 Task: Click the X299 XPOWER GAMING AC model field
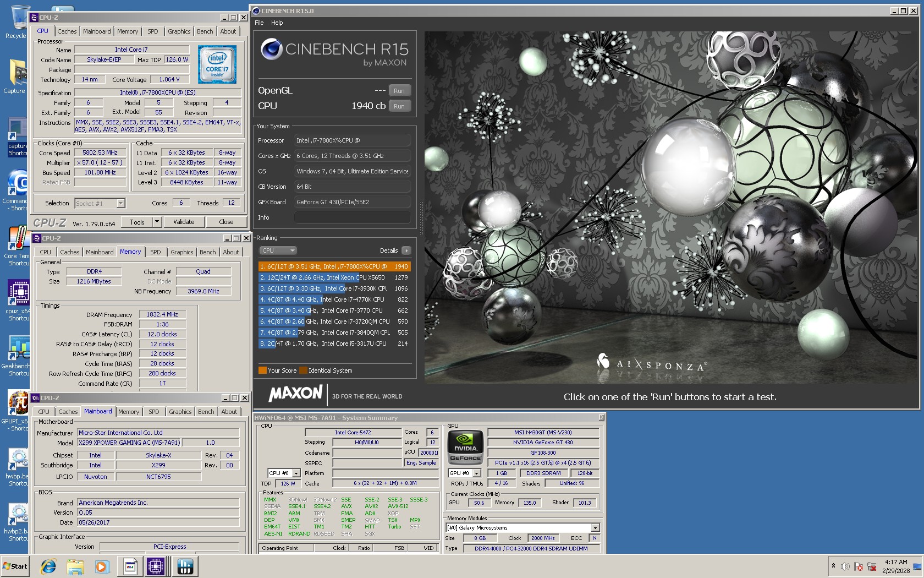(x=129, y=443)
